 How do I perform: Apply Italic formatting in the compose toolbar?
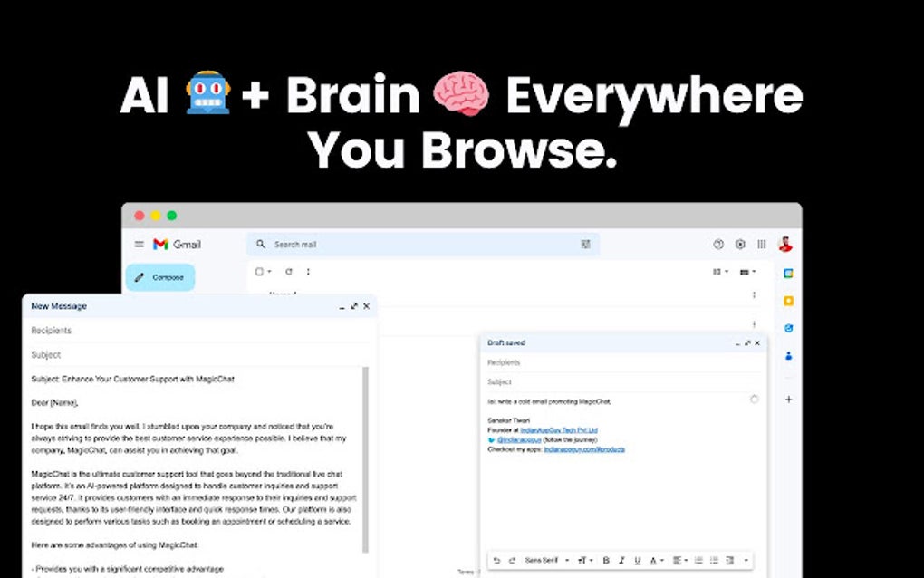622,560
